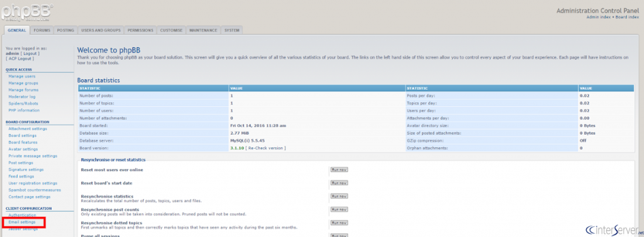
Task: Open Avatar settings
Action: pyautogui.click(x=23, y=149)
